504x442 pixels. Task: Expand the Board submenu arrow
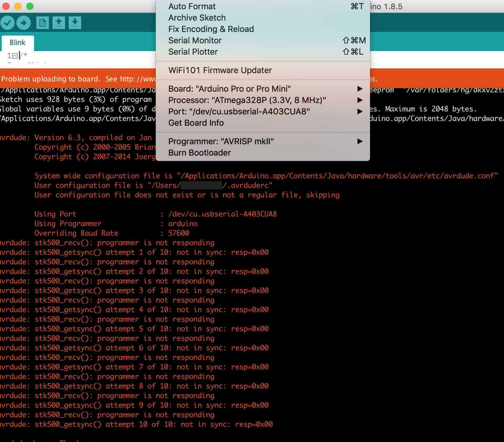360,89
